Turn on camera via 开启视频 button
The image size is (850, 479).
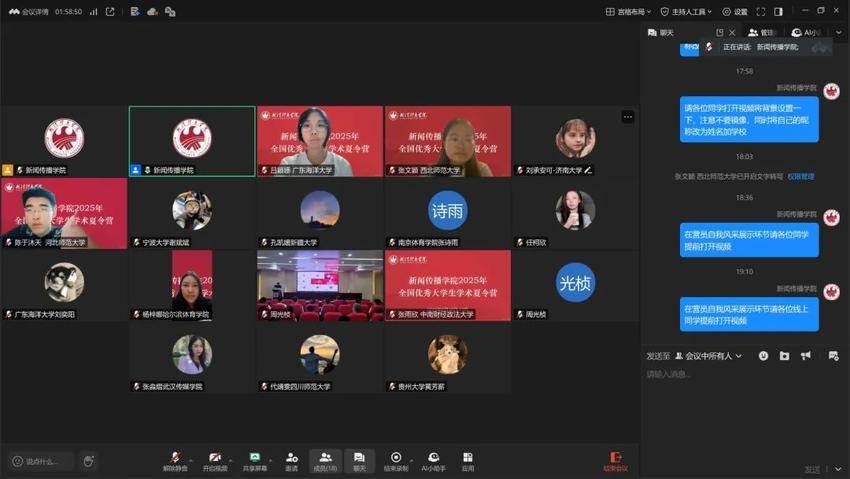point(215,461)
